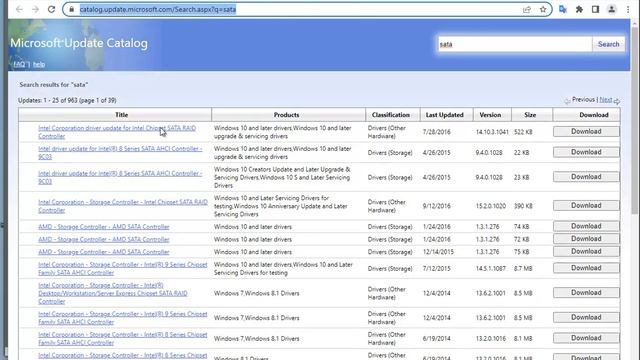Image resolution: width=640 pixels, height=360 pixels.
Task: Open Intel Chipset SATA RAID 15.2.0.1020 link
Action: (x=122, y=206)
